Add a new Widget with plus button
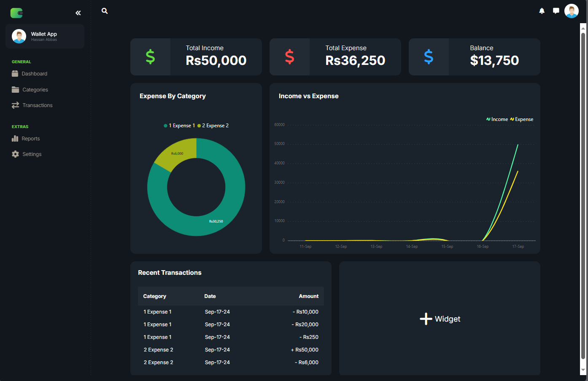The image size is (588, 381). (440, 319)
